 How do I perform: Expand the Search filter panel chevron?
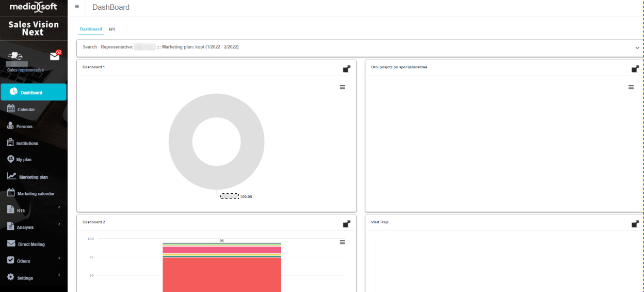[637, 48]
